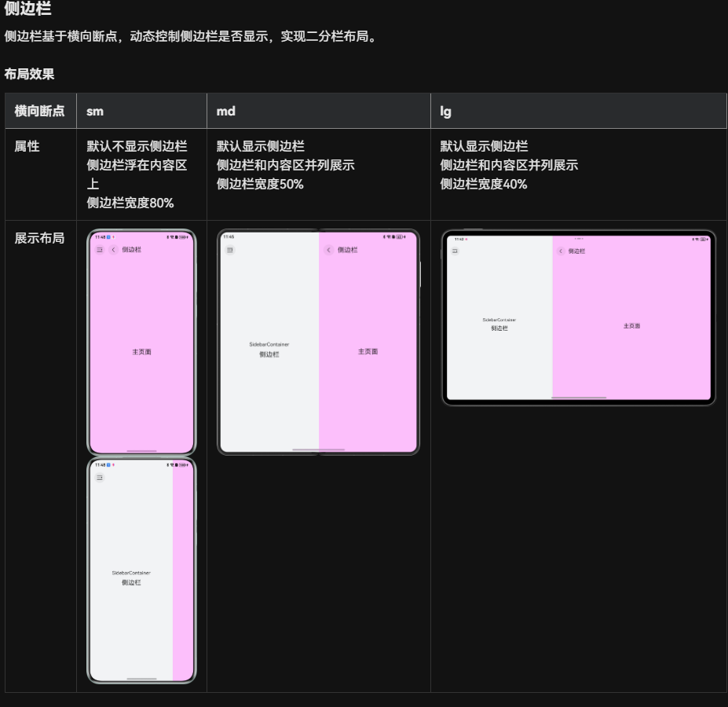Click 侧边栏宽度80% text in sm column
728x707 pixels.
130,203
